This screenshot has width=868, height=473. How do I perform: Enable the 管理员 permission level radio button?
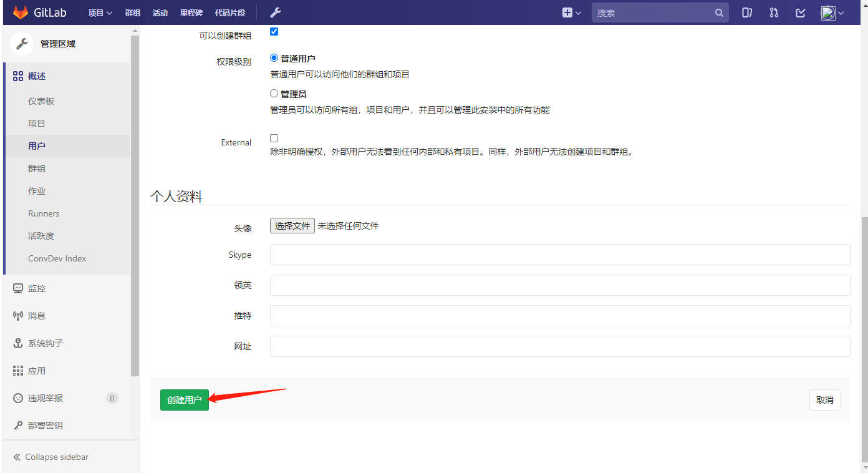point(274,93)
